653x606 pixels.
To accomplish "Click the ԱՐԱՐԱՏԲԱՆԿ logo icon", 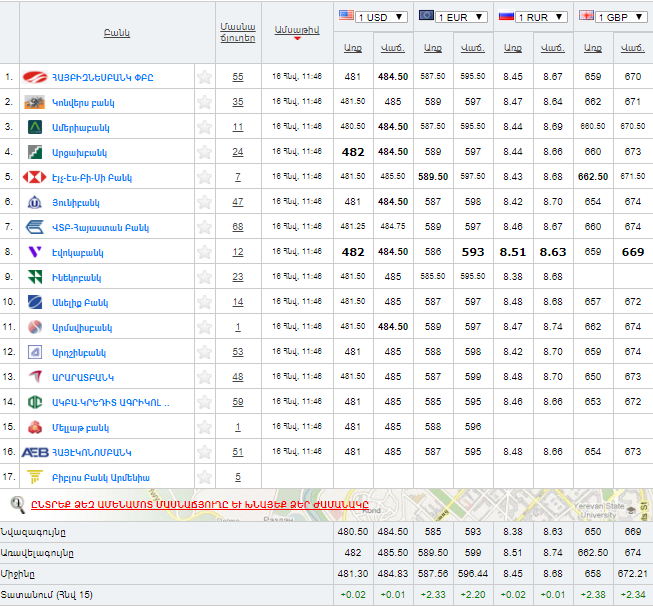I will 35,377.
